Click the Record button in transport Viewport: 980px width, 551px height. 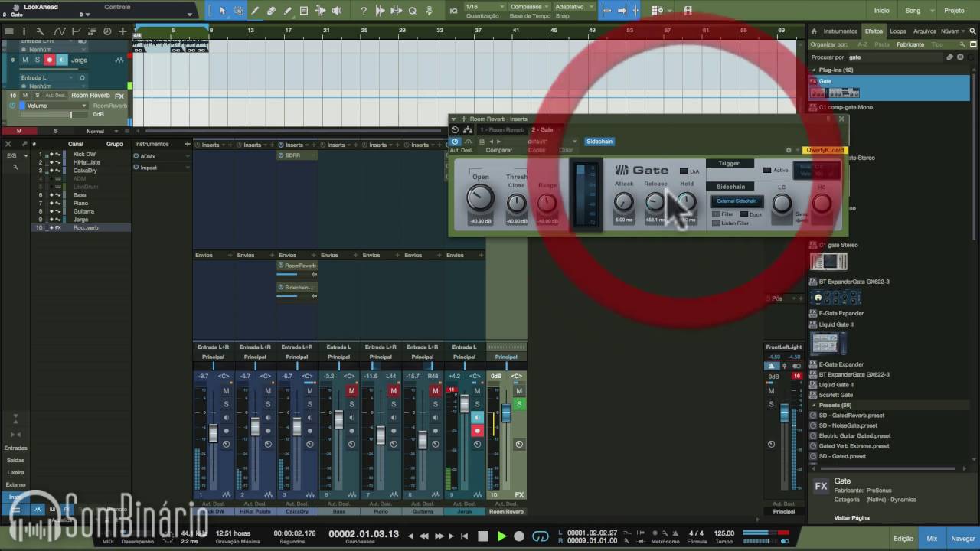click(519, 536)
